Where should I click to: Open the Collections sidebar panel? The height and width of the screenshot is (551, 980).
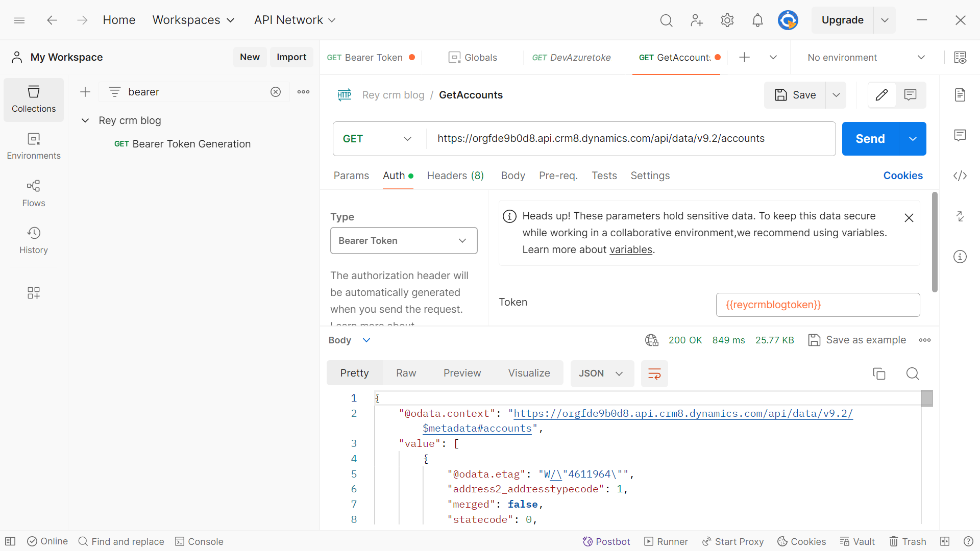coord(34,99)
